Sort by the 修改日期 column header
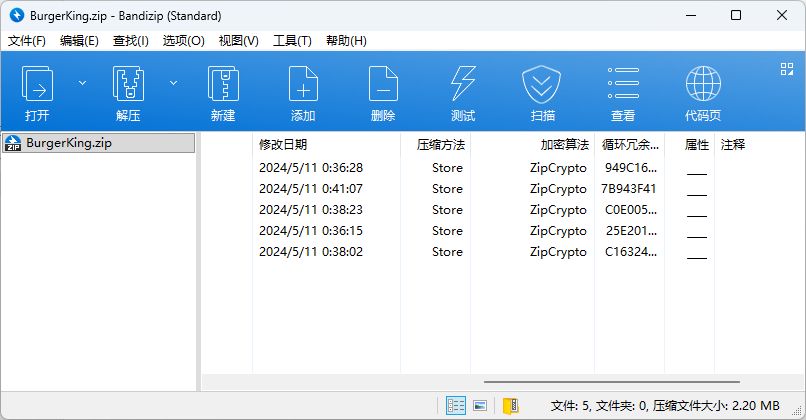This screenshot has height=420, width=806. click(283, 145)
